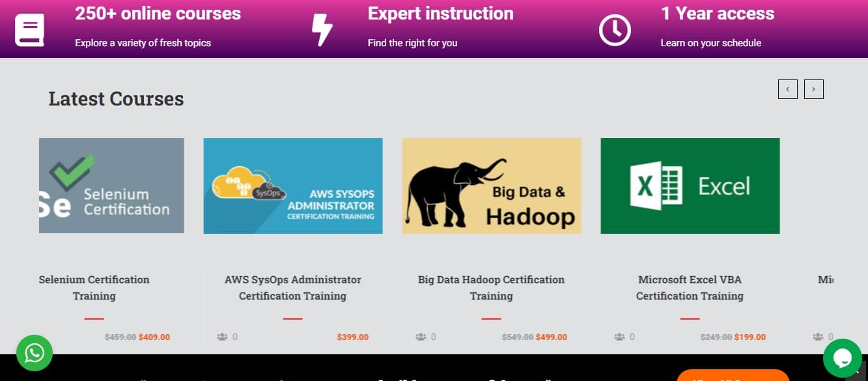Click the lightning bolt Expert instruction icon

pos(322,30)
